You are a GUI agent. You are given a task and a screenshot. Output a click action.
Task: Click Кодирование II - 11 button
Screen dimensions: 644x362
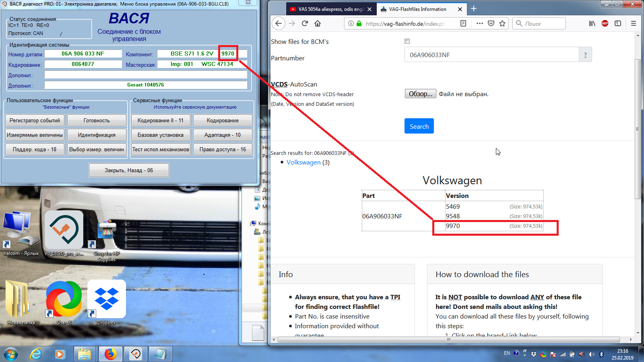161,120
